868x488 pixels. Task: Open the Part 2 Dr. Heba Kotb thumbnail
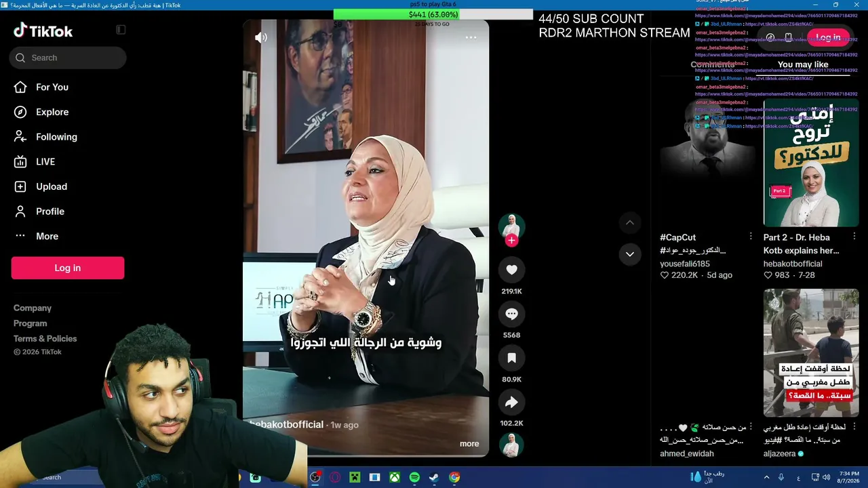[811, 163]
